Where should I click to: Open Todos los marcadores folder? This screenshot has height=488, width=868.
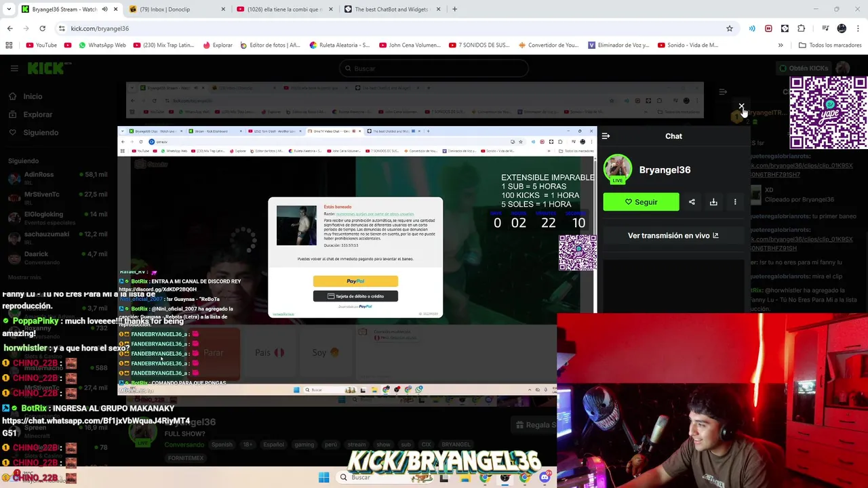click(x=830, y=45)
